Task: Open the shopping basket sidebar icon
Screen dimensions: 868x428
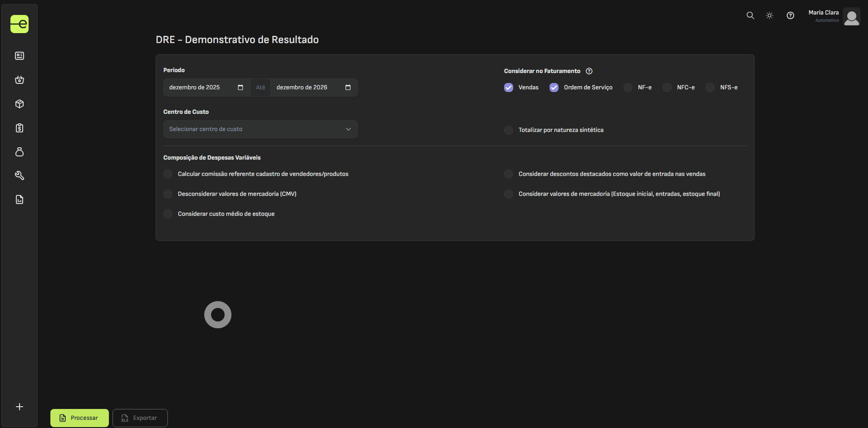Action: click(x=20, y=80)
